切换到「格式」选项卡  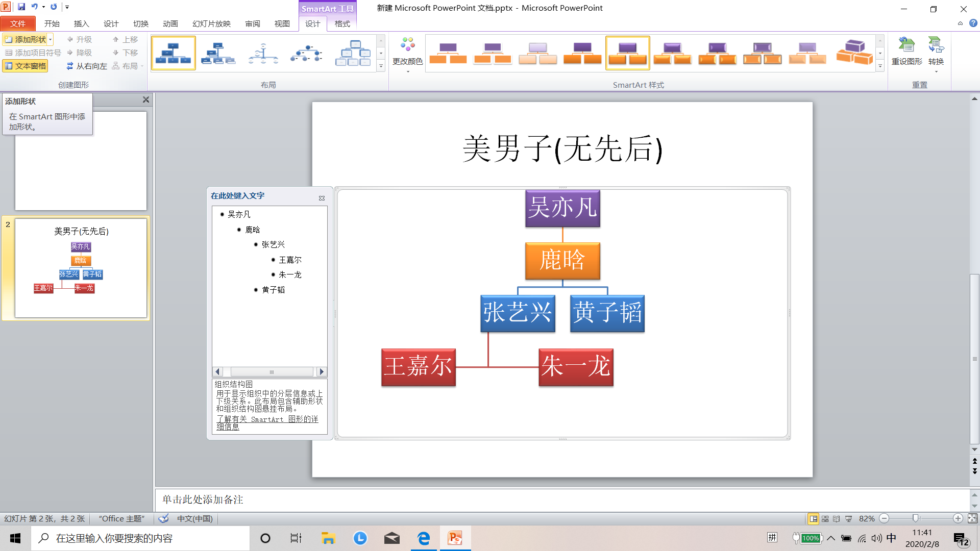tap(341, 23)
